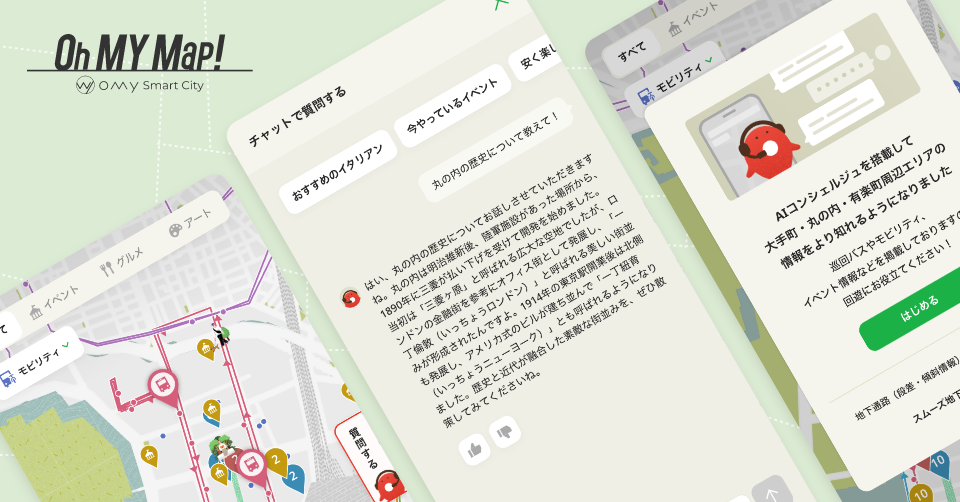Image resolution: width=960 pixels, height=502 pixels.
Task: Click the thumbs down feedback icon
Action: pyautogui.click(x=504, y=431)
